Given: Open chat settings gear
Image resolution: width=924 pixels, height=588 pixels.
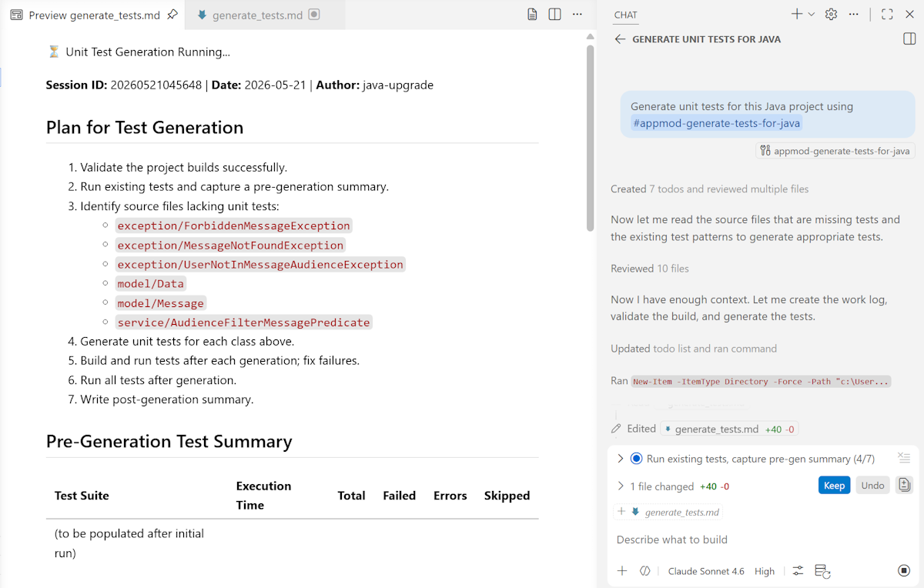Looking at the screenshot, I should pos(831,14).
